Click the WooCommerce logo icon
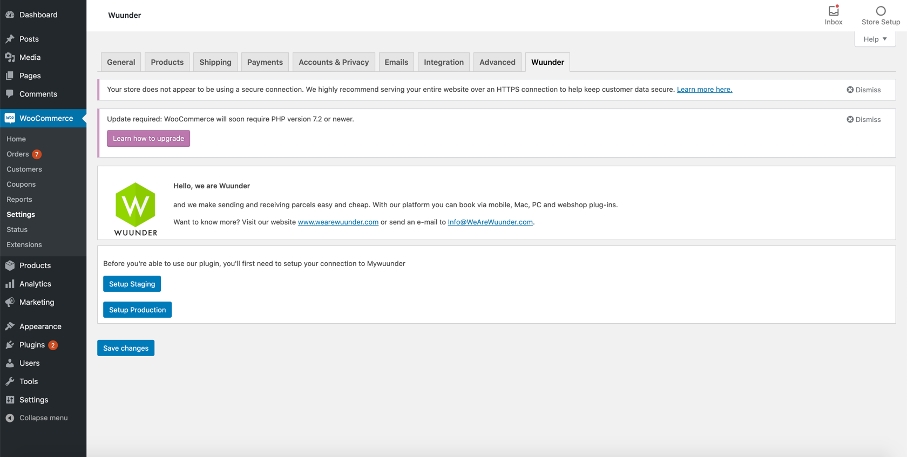908x458 pixels. tap(9, 118)
